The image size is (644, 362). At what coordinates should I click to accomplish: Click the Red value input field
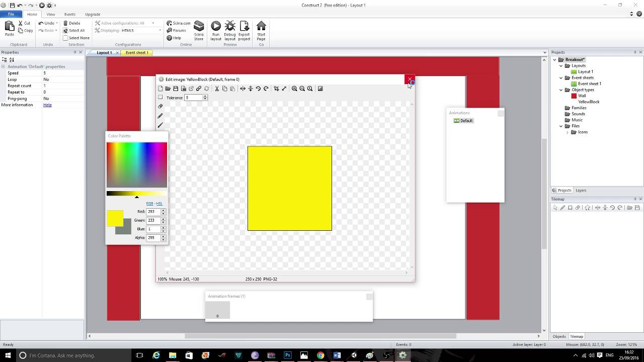(153, 212)
